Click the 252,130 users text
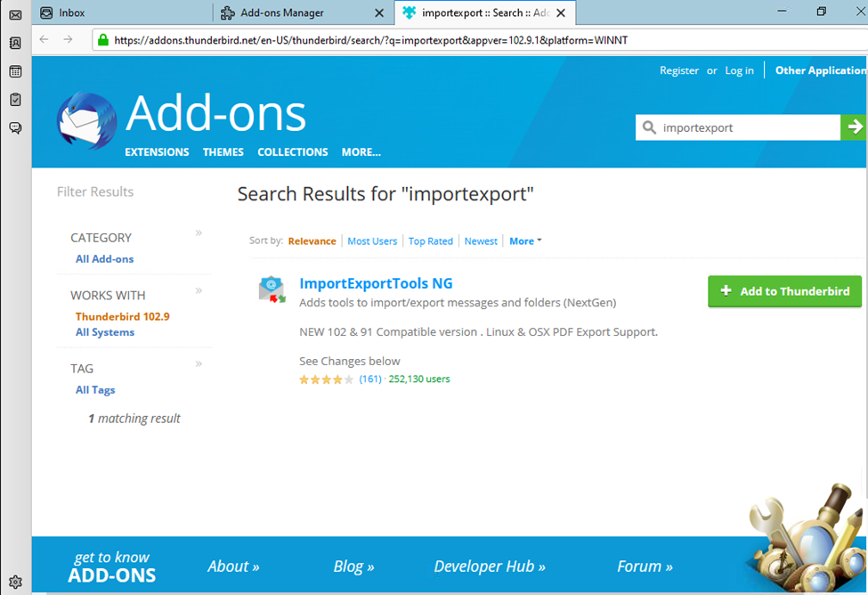 [x=419, y=379]
